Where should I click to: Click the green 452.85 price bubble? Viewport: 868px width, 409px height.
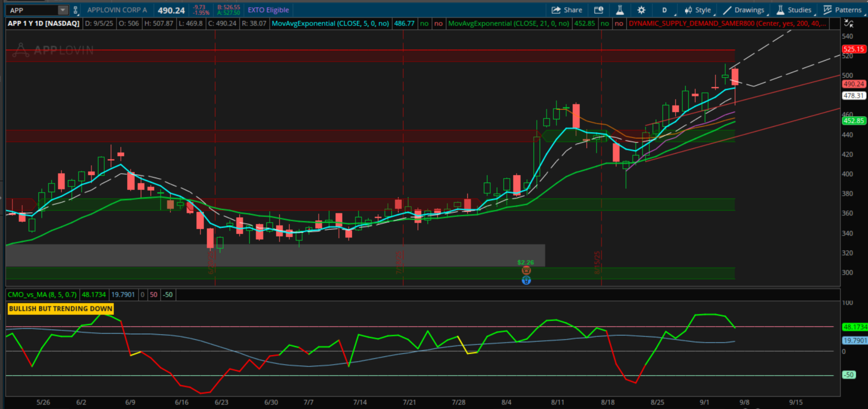[x=853, y=121]
